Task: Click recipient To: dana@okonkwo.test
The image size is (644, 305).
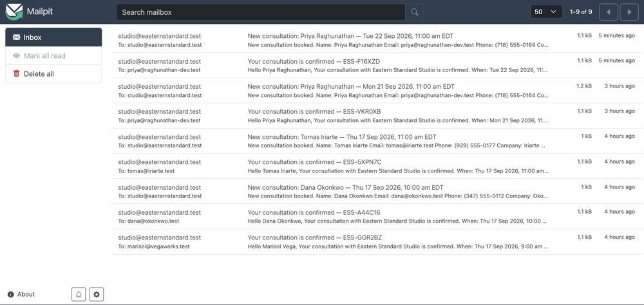Action: pos(149,221)
